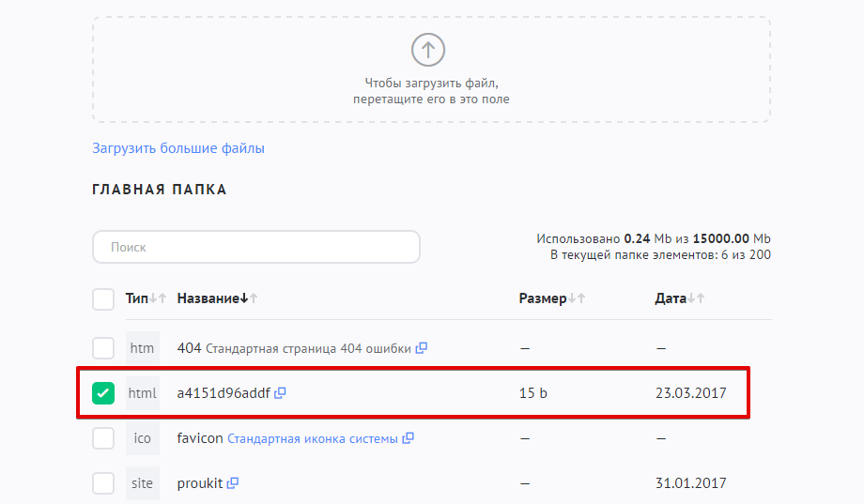Tick the checkbox for the favicon row
The height and width of the screenshot is (504, 864).
pyautogui.click(x=103, y=438)
